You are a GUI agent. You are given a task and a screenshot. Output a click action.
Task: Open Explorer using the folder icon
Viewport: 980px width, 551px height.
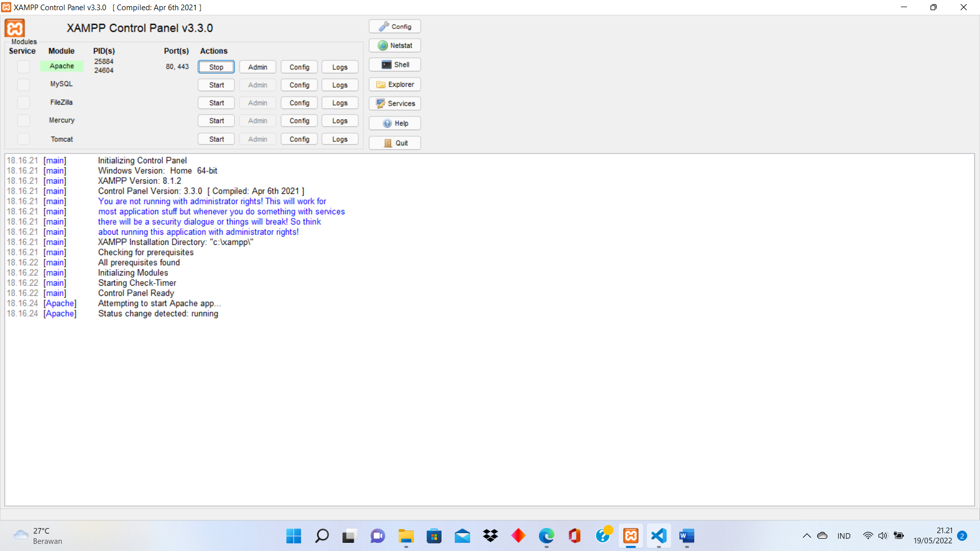(x=395, y=84)
